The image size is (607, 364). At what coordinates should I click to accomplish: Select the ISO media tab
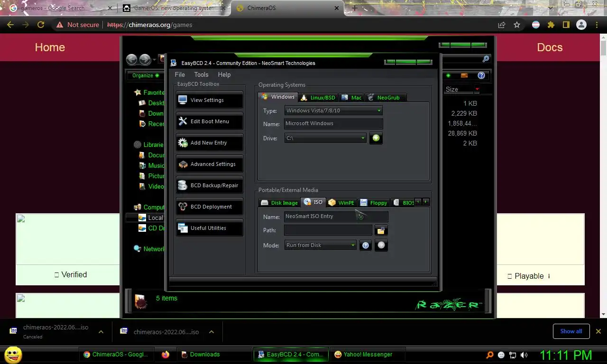pos(313,202)
